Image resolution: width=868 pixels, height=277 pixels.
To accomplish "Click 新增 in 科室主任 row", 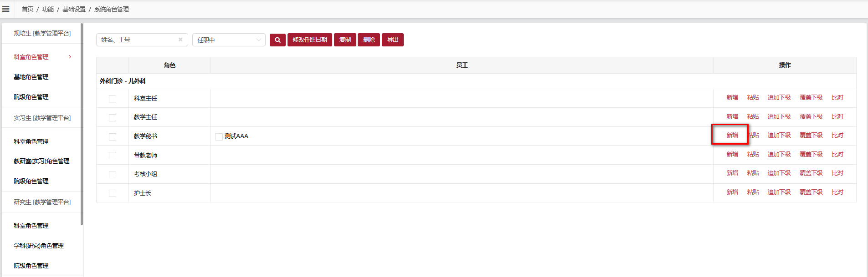I will (732, 97).
